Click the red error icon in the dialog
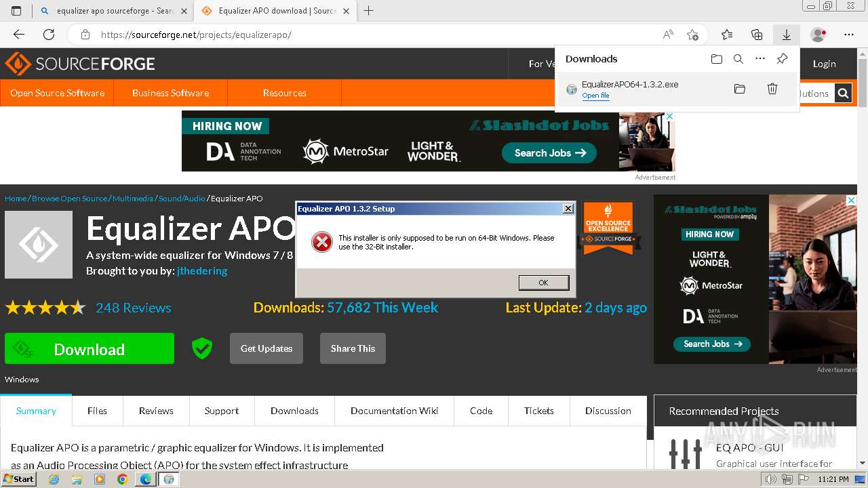 tap(321, 242)
